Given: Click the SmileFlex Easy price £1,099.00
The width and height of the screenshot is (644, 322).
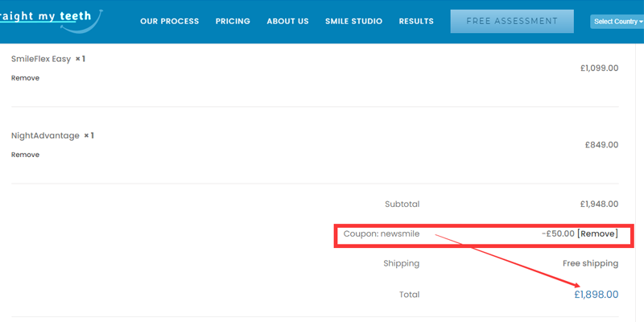Looking at the screenshot, I should pos(599,68).
